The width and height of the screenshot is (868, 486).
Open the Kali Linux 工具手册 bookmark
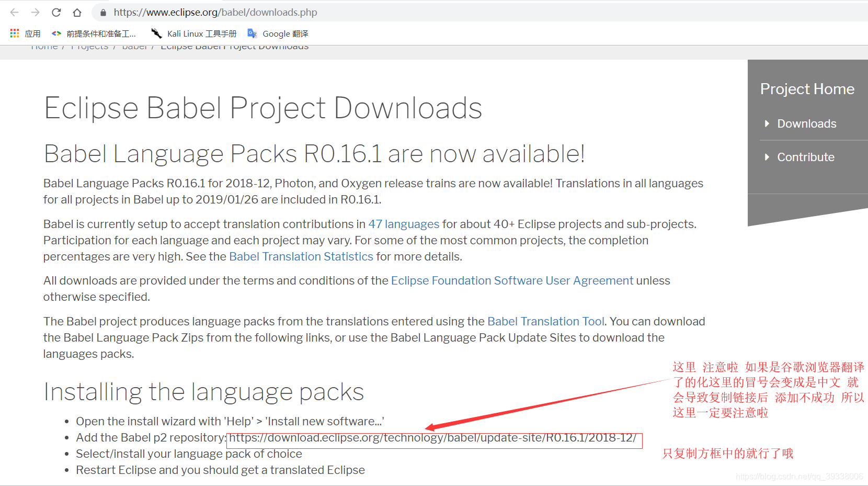(194, 33)
